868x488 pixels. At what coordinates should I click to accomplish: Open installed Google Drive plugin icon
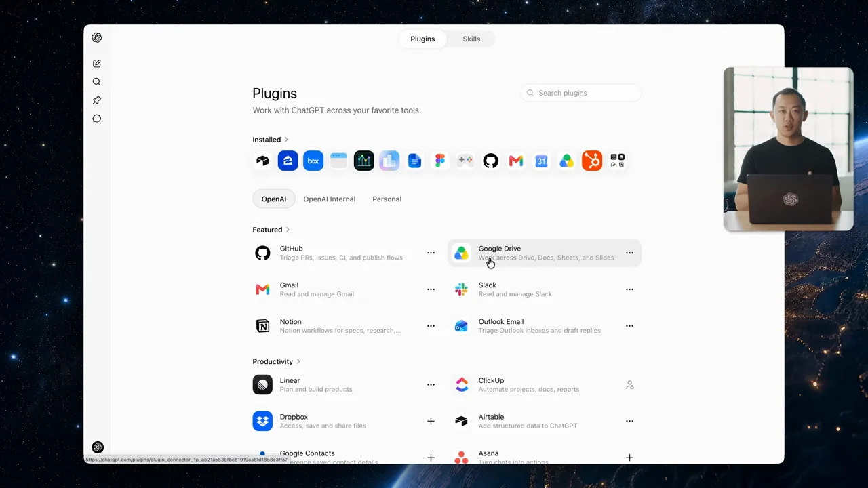[x=566, y=161]
